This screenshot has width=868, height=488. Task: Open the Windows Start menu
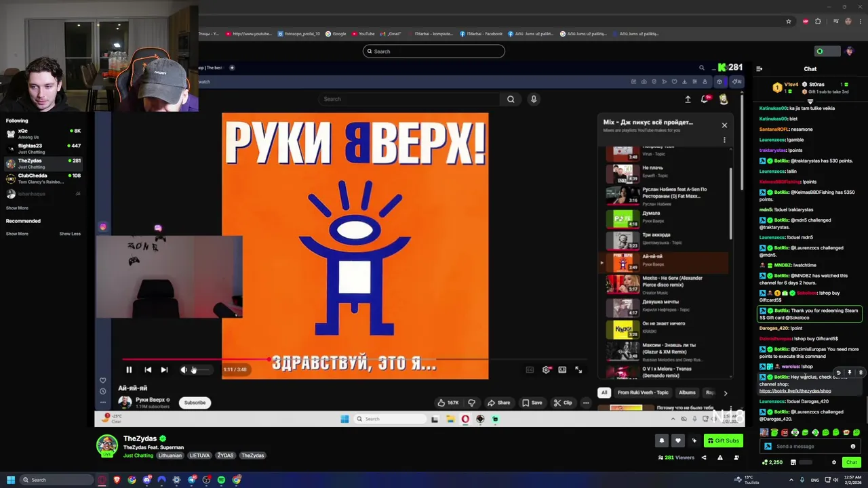click(11, 480)
